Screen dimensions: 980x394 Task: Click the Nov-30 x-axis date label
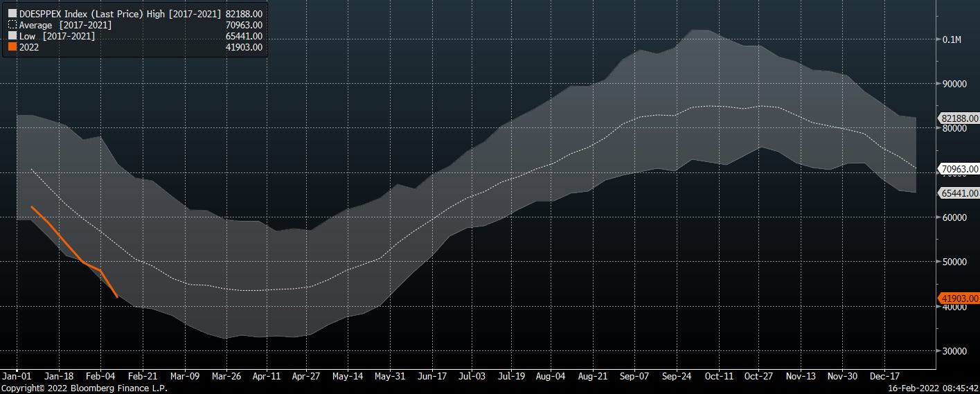pos(843,376)
